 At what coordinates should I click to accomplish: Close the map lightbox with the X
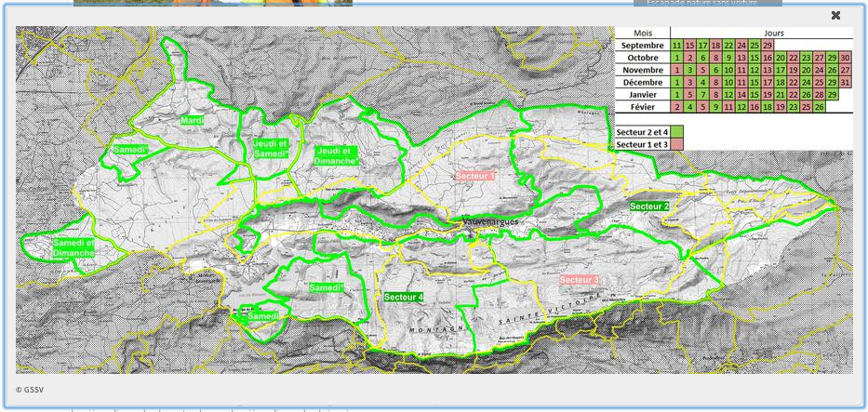(835, 16)
